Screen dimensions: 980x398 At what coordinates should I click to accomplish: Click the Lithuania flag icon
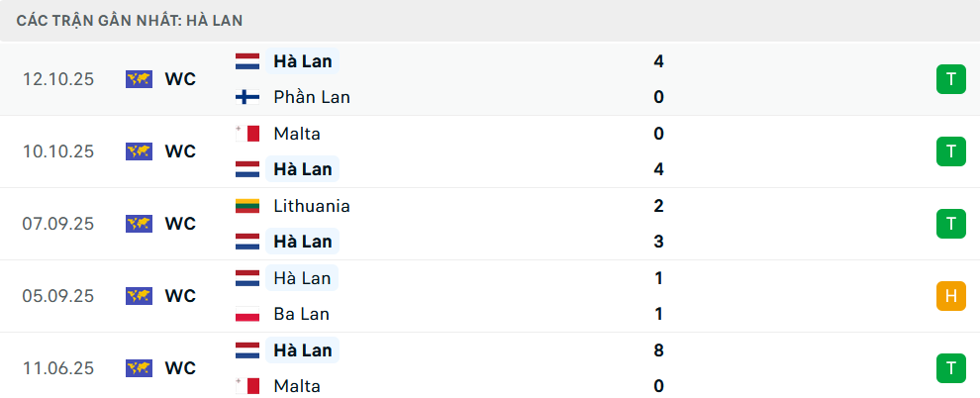[x=246, y=206]
